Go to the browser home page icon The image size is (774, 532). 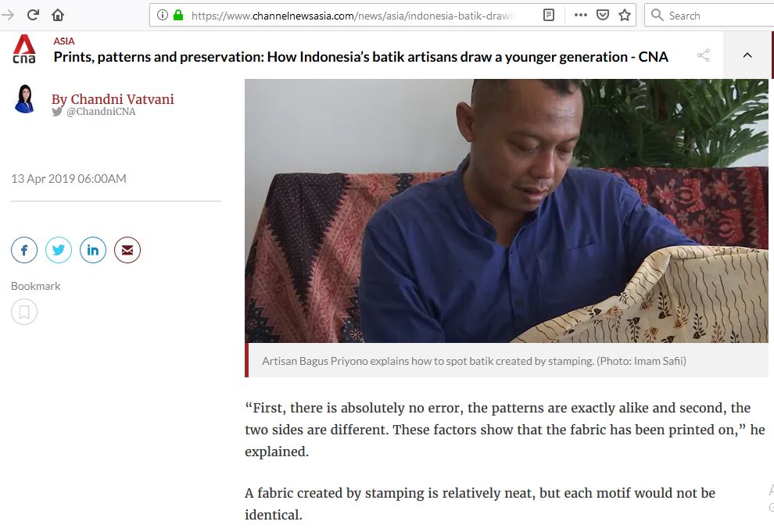click(58, 16)
